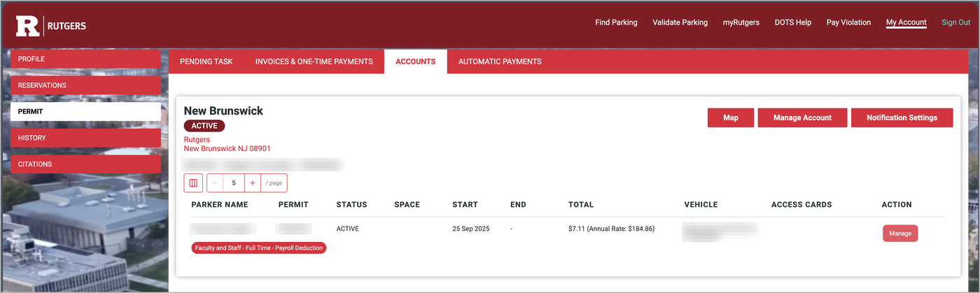
Task: Click Action column header
Action: click(x=897, y=205)
